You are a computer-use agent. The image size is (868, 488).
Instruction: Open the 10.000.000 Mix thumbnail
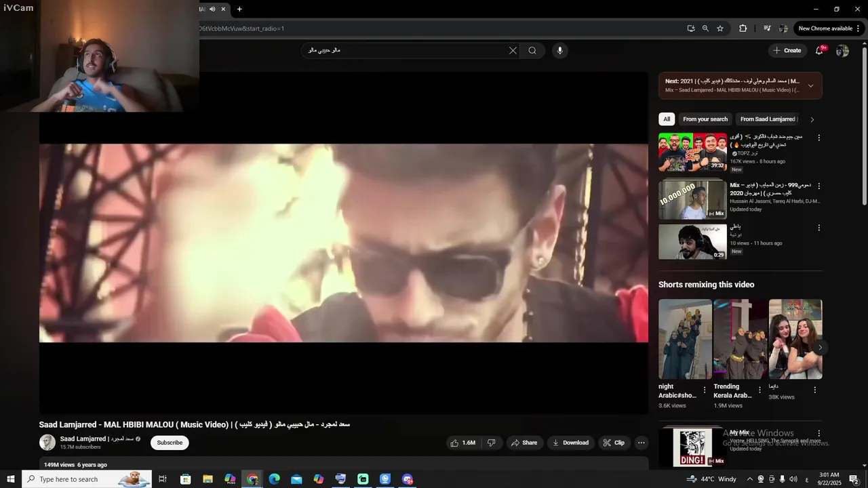click(692, 199)
